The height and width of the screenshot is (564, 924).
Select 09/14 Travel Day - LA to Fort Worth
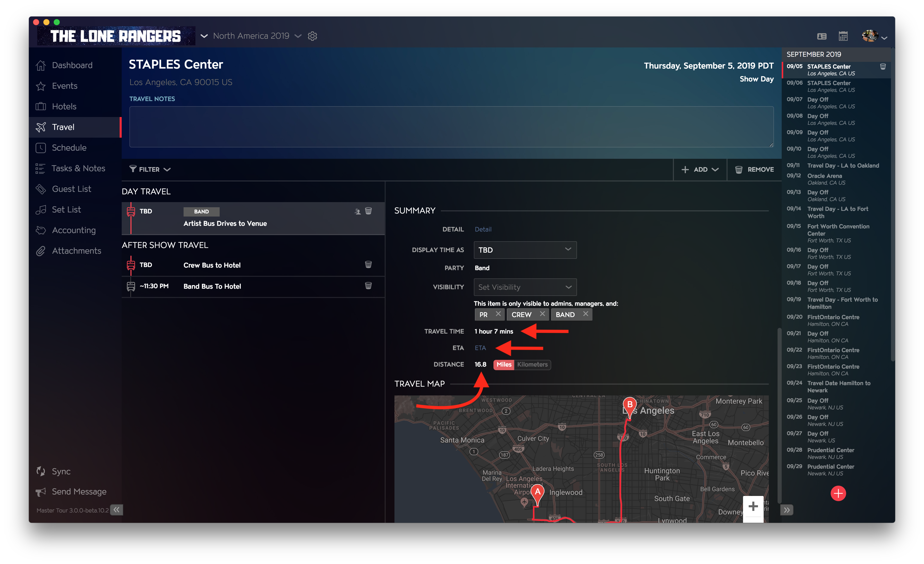(x=837, y=213)
